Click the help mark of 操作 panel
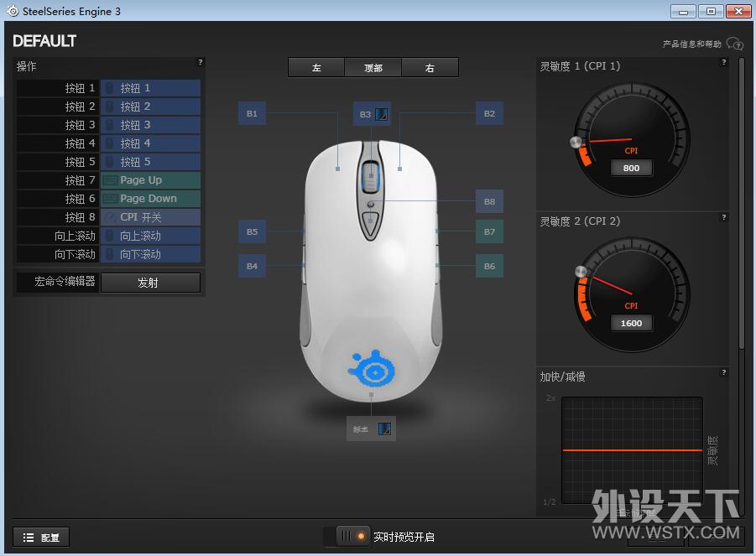 200,62
